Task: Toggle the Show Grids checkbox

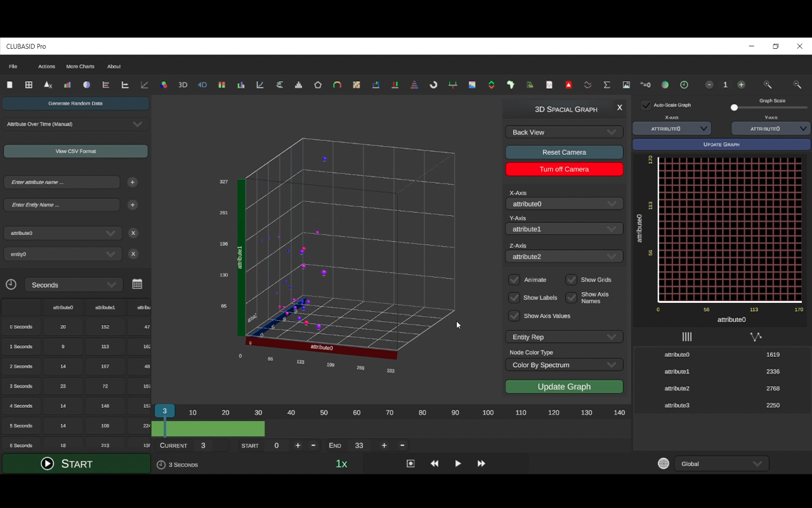Action: pyautogui.click(x=571, y=279)
